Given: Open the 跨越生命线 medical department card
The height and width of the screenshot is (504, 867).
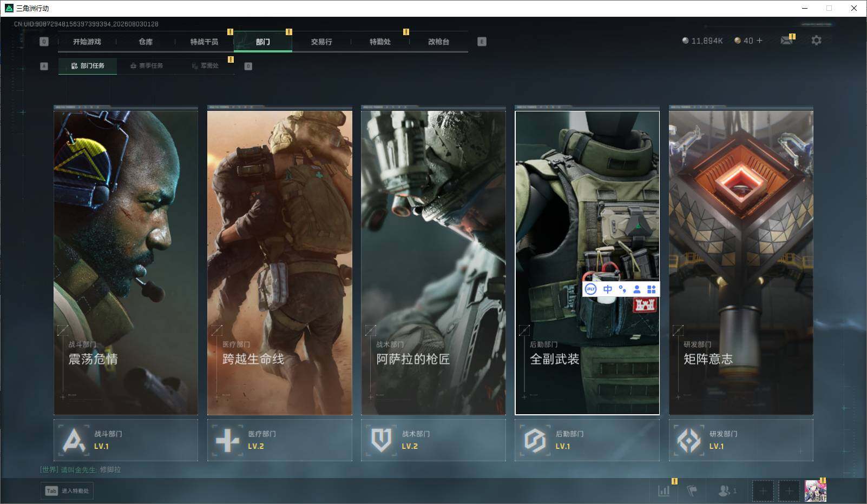Looking at the screenshot, I should 279,263.
